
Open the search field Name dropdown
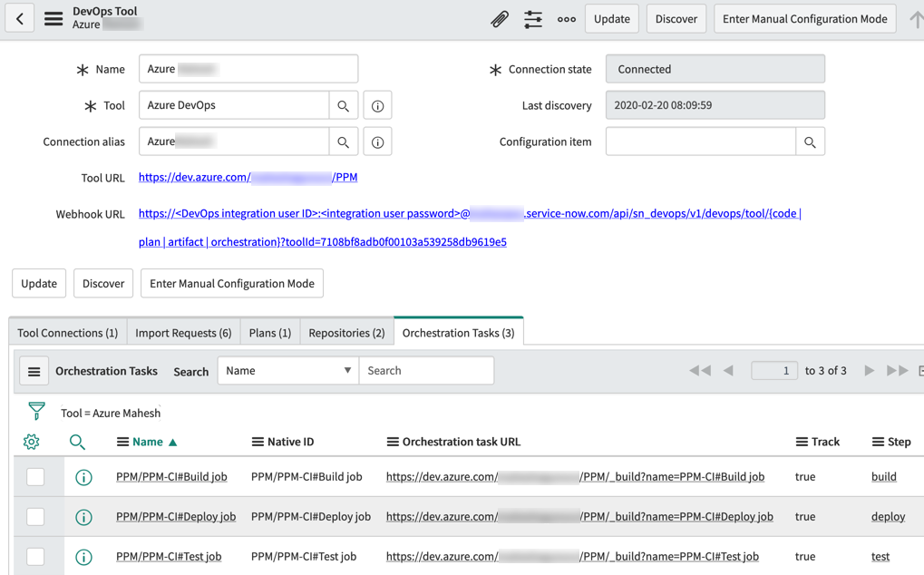click(x=288, y=371)
